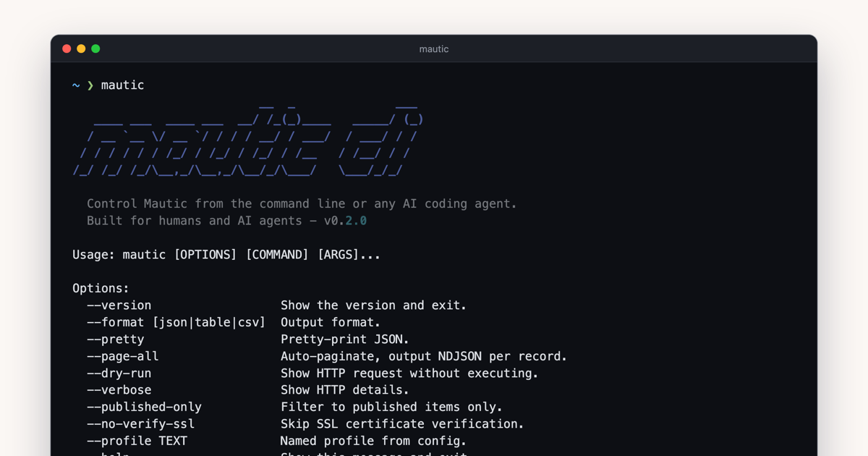Image resolution: width=868 pixels, height=456 pixels.
Task: Click 'Auto-paginate, output NDJSON per record.' text
Action: pos(424,356)
